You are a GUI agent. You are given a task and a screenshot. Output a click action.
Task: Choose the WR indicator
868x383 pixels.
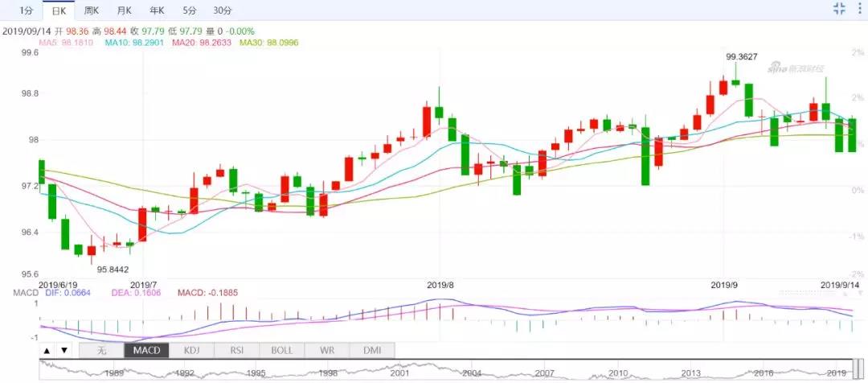pos(327,351)
